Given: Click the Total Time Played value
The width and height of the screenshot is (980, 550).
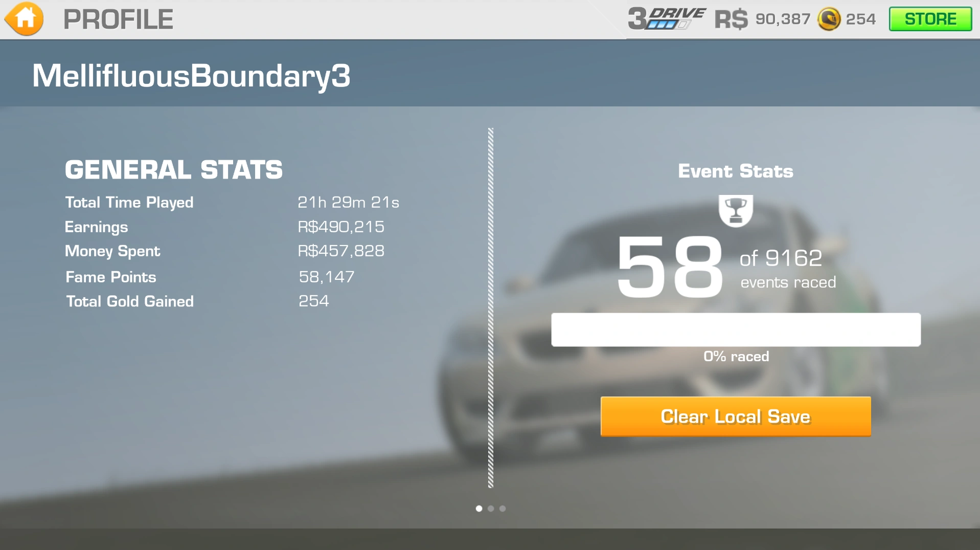Looking at the screenshot, I should point(348,203).
